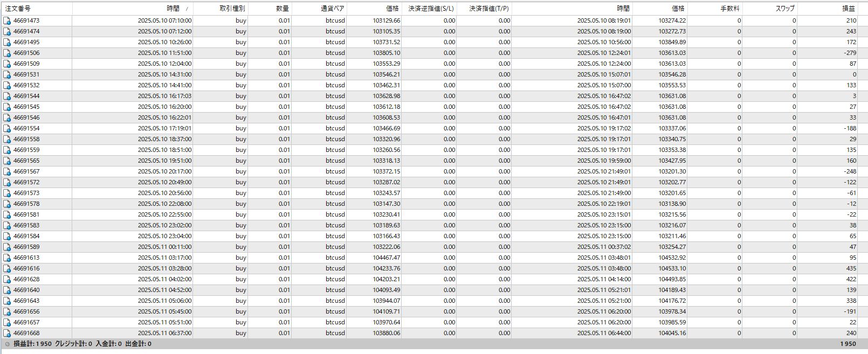The image size is (868, 354).
Task: Pick the order icon for ticket 46691532
Action: point(7,85)
